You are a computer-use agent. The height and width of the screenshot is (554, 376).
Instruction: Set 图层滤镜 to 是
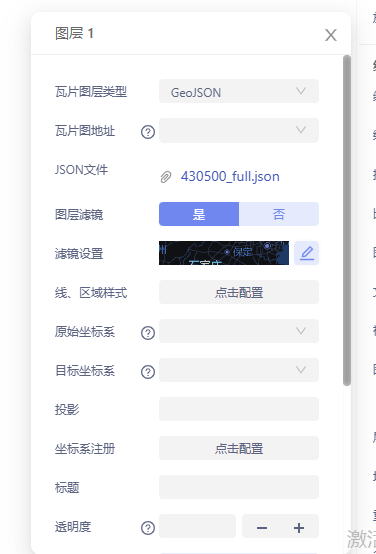tap(199, 214)
